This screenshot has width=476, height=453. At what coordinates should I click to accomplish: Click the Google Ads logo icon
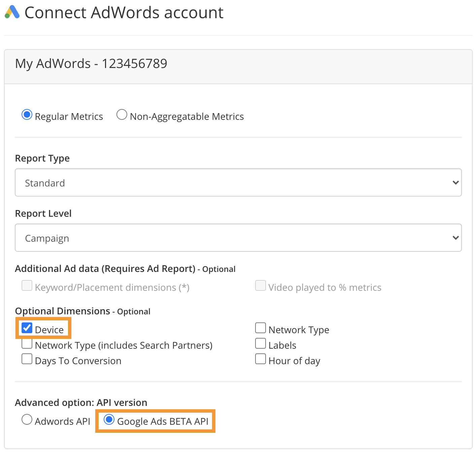click(12, 12)
